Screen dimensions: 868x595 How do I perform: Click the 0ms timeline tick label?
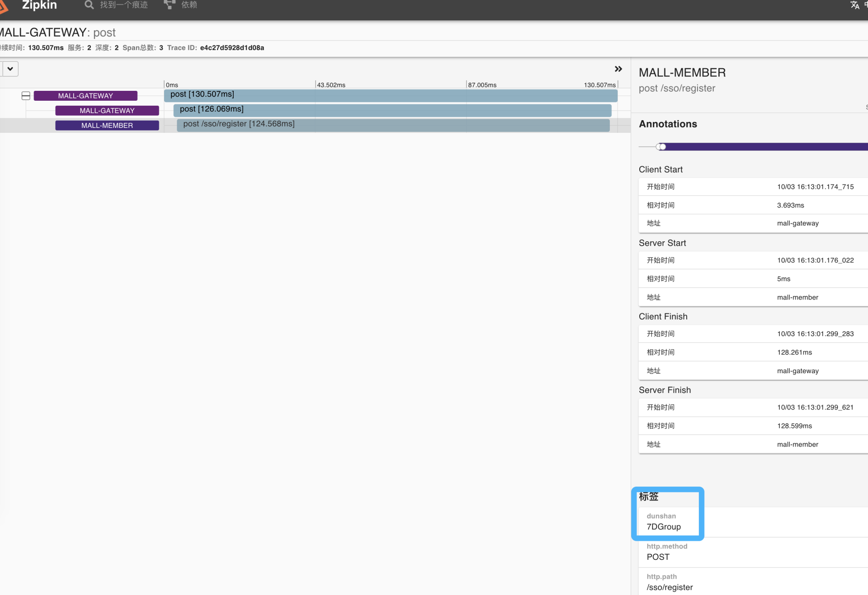(x=172, y=85)
